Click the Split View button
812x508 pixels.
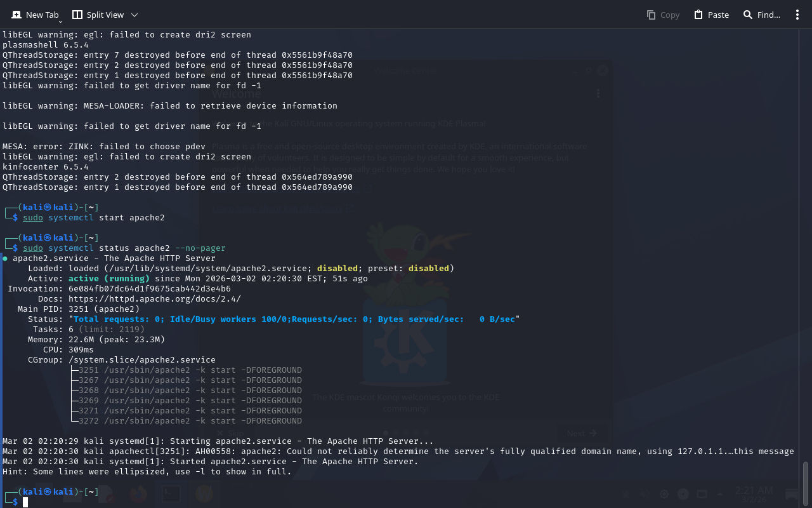pyautogui.click(x=98, y=15)
